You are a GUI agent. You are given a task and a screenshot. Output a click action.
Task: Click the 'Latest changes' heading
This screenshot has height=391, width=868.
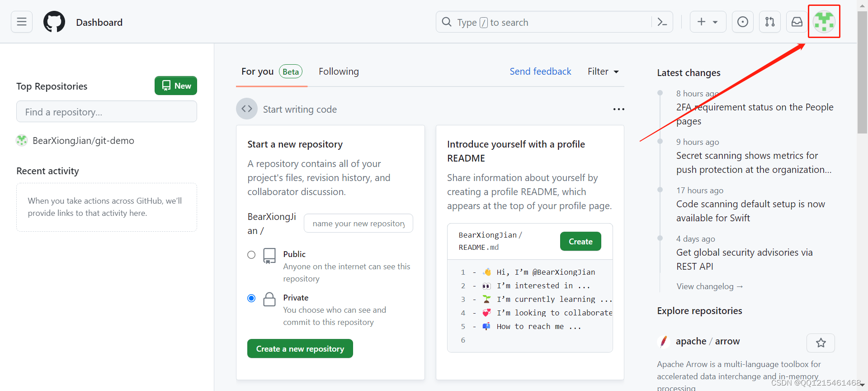click(689, 73)
